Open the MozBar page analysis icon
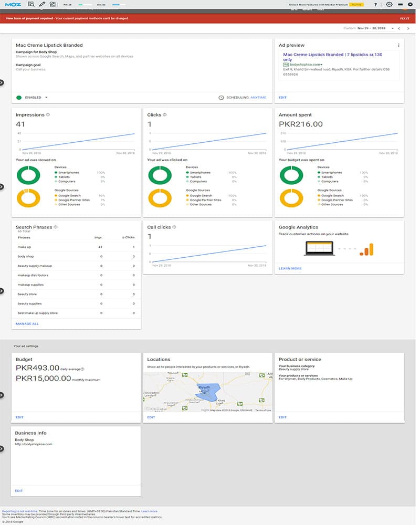This screenshot has width=420, height=525. (31, 4)
